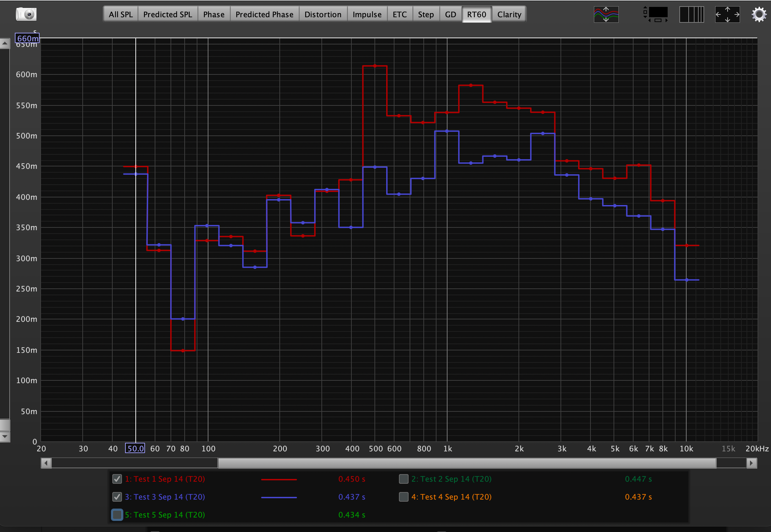This screenshot has width=771, height=532.
Task: Uncheck the Test 1 Sep 14 trace
Action: pos(117,479)
